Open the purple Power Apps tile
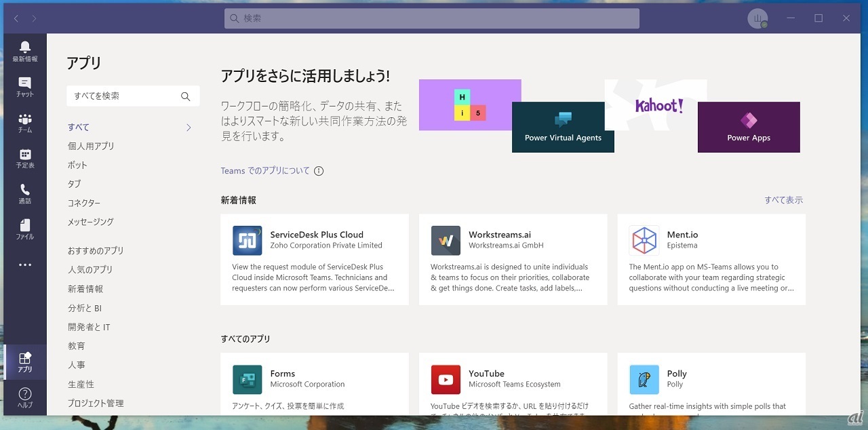This screenshot has height=430, width=868. click(x=749, y=127)
